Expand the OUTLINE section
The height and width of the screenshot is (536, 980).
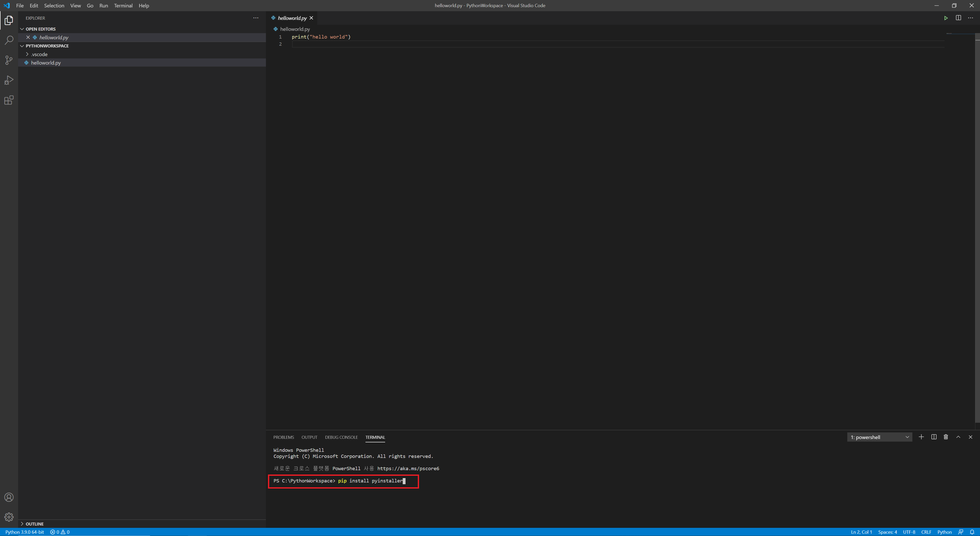click(35, 524)
